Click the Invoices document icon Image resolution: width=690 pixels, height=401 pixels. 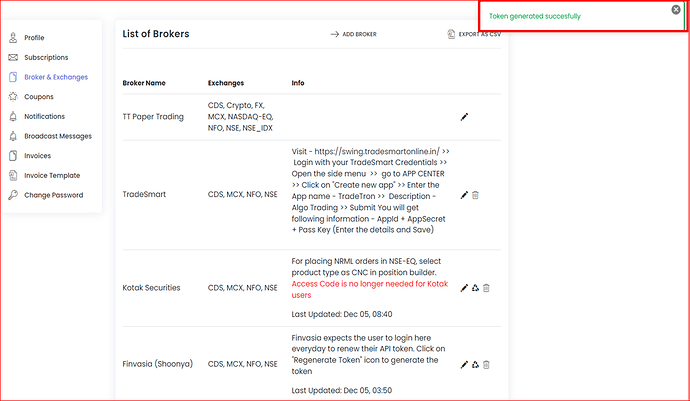[x=13, y=155]
